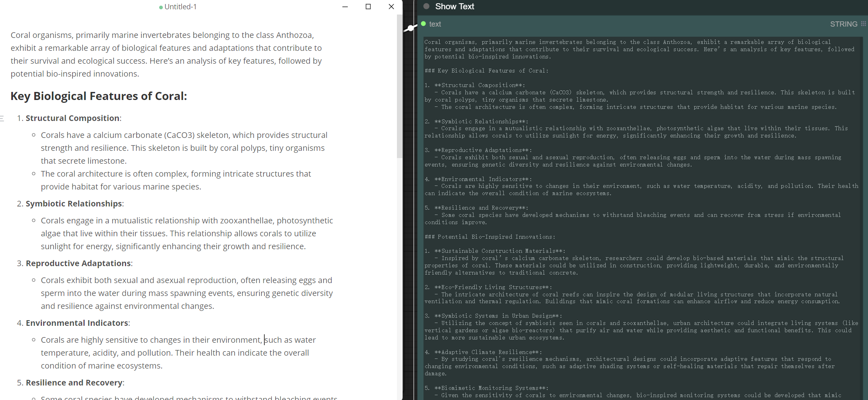Image resolution: width=868 pixels, height=400 pixels.
Task: Click the editor vertical scrollbar thumb
Action: click(399, 87)
